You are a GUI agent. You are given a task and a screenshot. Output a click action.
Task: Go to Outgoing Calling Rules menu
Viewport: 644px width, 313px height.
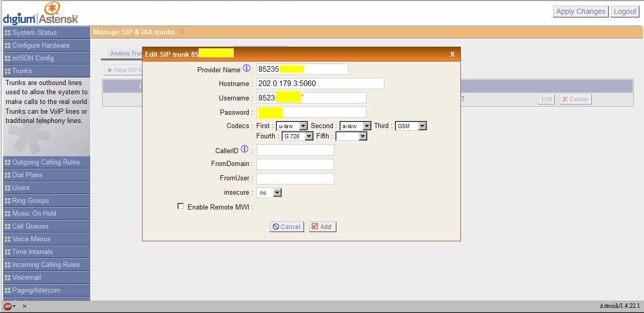pos(46,162)
